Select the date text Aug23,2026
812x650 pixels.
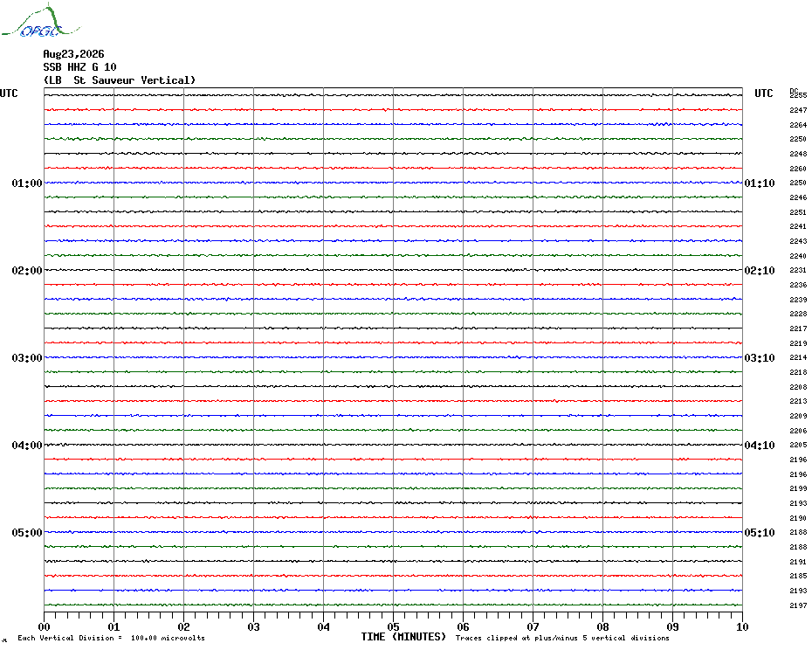[73, 54]
